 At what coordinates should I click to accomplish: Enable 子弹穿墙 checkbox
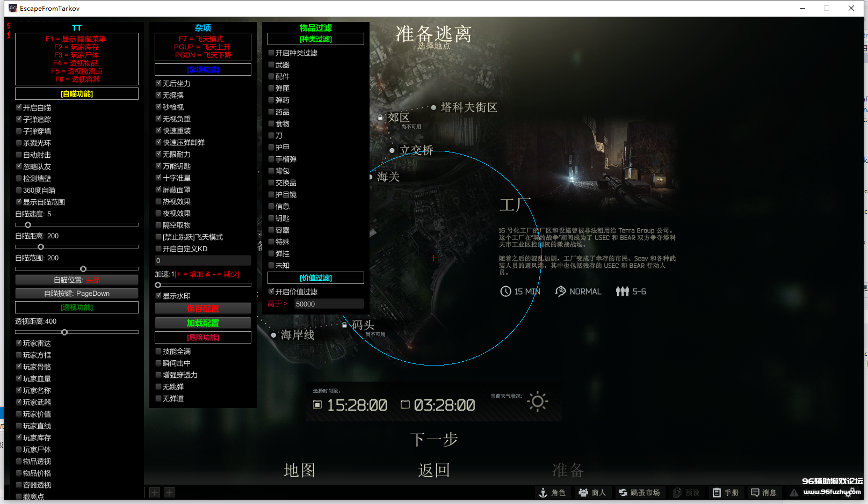[19, 131]
